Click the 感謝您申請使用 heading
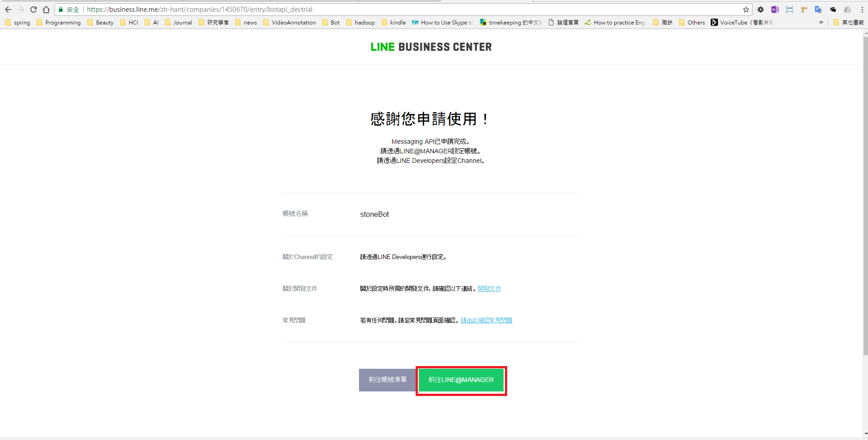The height and width of the screenshot is (440, 868). [430, 119]
